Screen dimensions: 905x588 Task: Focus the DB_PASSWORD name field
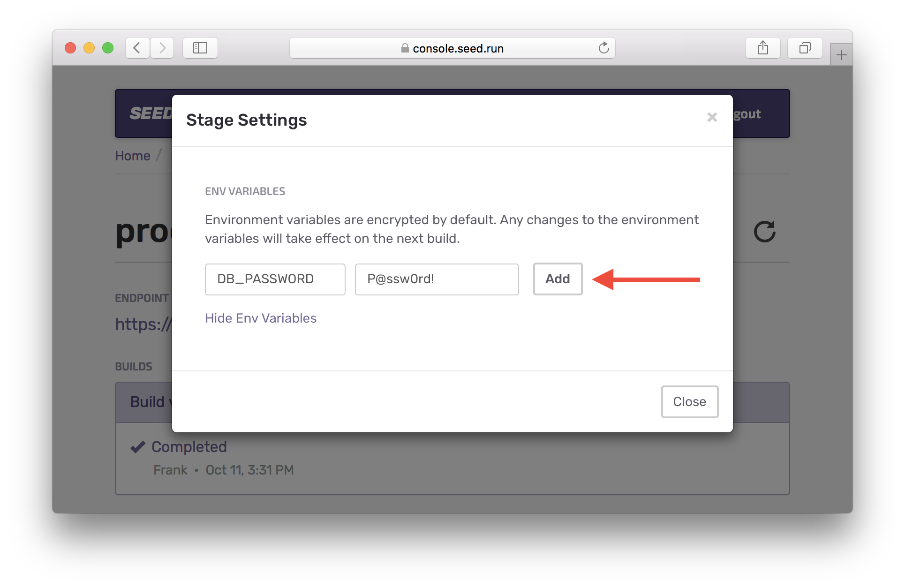(275, 279)
